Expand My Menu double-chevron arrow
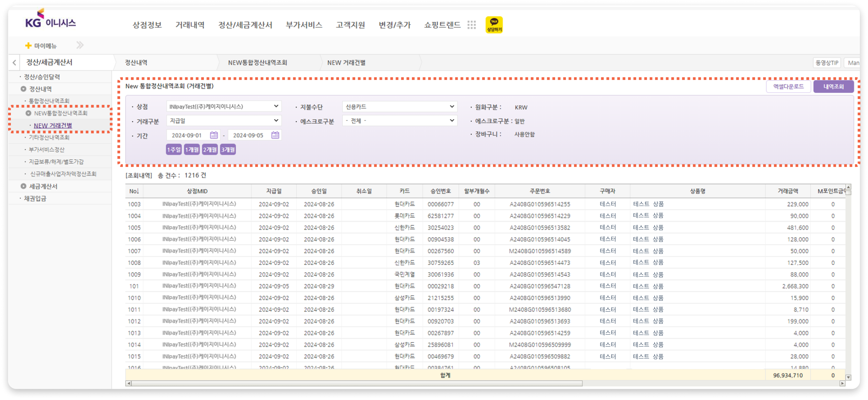 [x=80, y=45]
